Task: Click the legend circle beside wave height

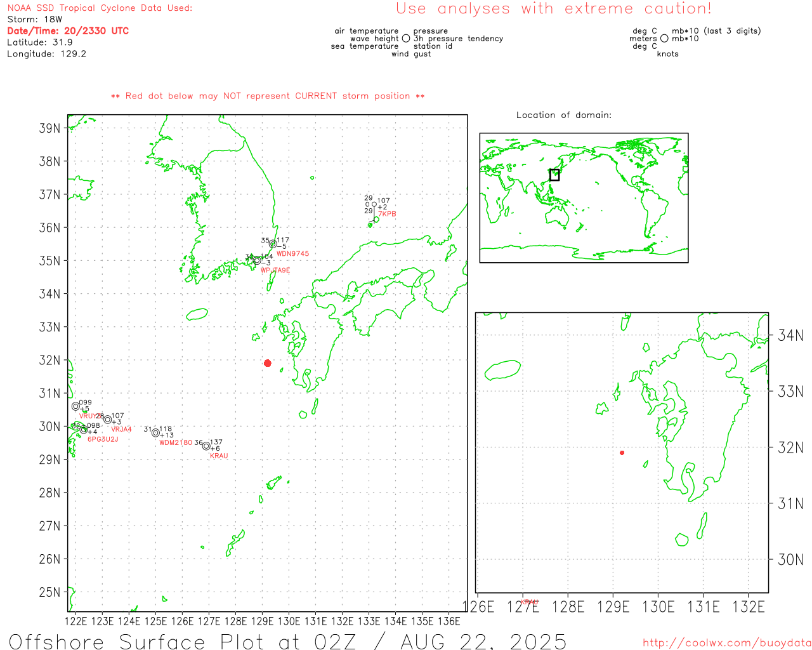Action: coord(406,38)
